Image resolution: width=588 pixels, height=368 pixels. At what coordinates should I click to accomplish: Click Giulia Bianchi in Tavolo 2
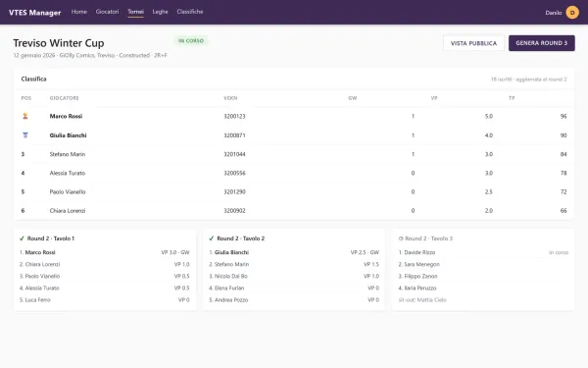(231, 252)
